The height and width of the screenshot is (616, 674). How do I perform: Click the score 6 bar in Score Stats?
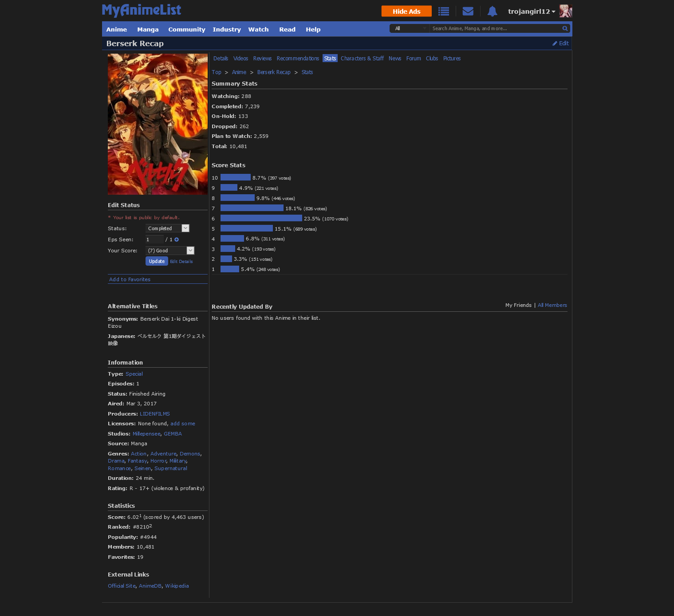261,218
